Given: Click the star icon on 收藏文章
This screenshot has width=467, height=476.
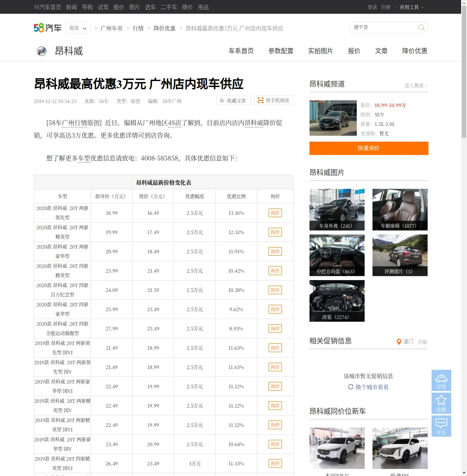Looking at the screenshot, I should tap(222, 101).
